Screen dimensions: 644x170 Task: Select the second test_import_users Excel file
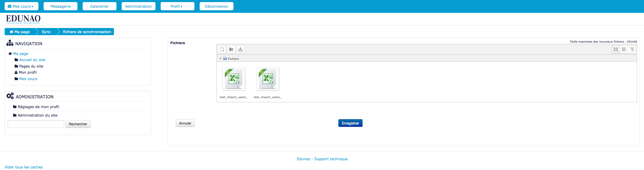[x=268, y=79]
